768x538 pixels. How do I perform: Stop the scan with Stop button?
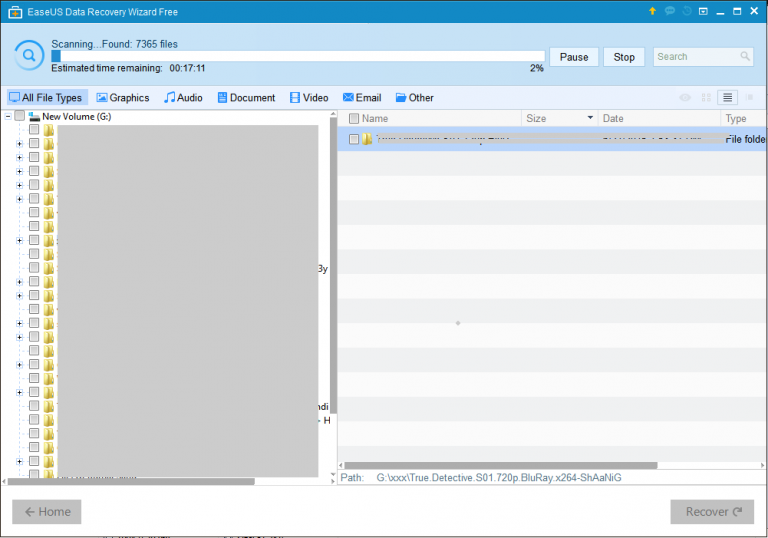pyautogui.click(x=624, y=57)
